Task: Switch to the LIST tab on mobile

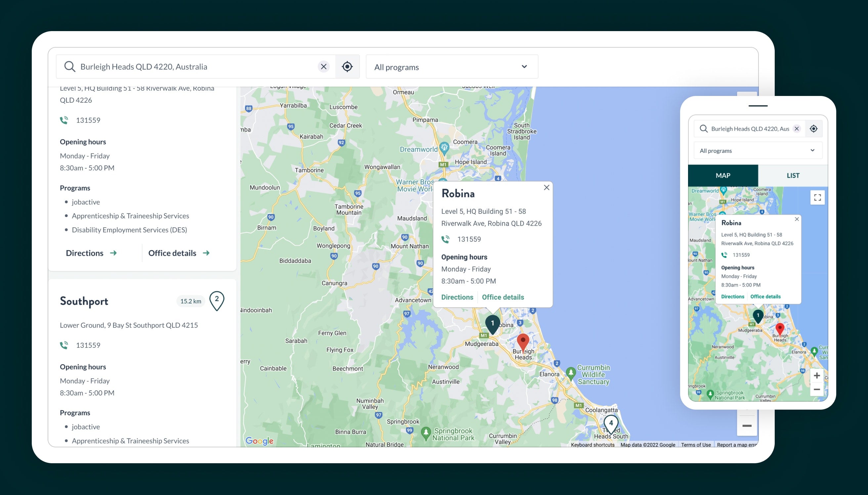Action: [793, 176]
